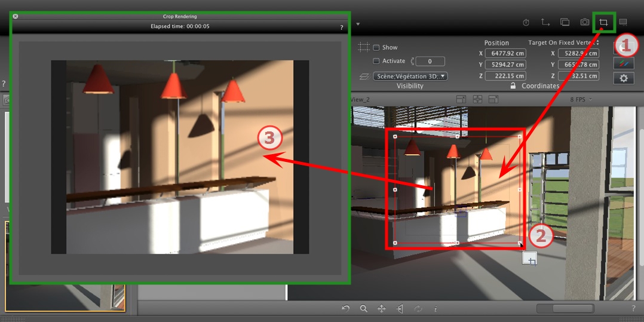Click the layers icon beside the visibility dropdown
This screenshot has height=322, width=644.
click(364, 76)
